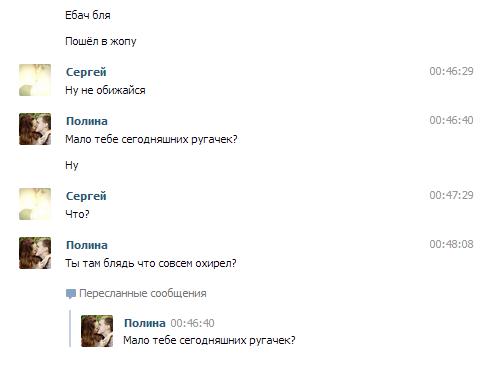The width and height of the screenshot is (487, 383).
Task: Open the Полина name in the forwarded message
Action: pyautogui.click(x=145, y=323)
